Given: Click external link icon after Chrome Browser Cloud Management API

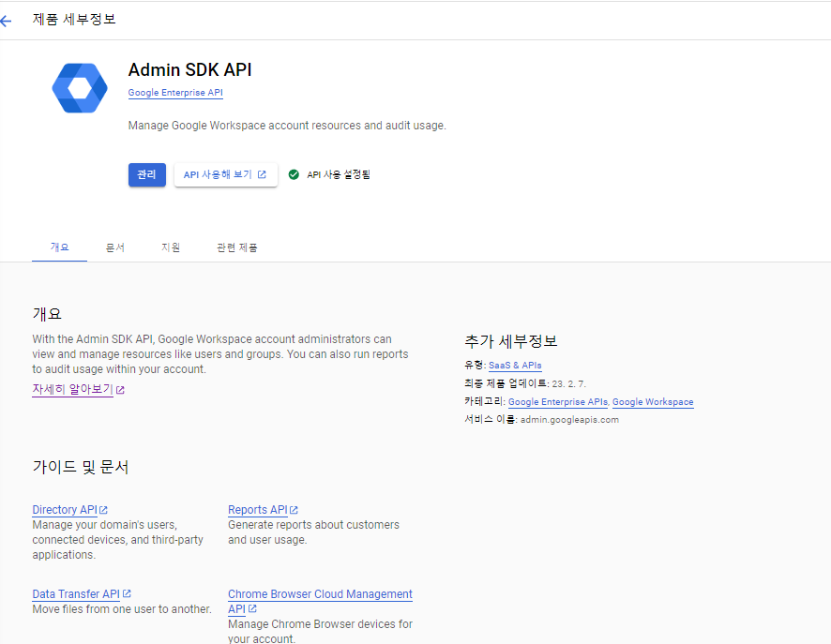Looking at the screenshot, I should (252, 608).
